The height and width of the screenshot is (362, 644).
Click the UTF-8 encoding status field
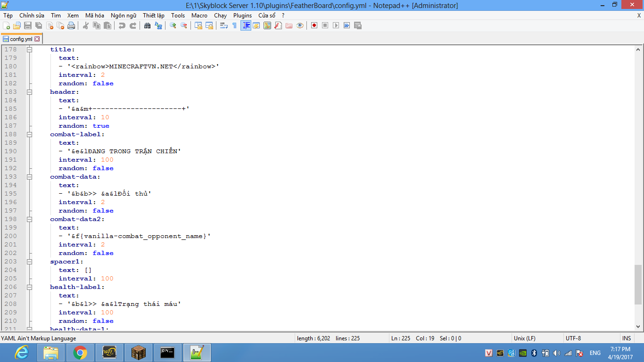[592, 338]
